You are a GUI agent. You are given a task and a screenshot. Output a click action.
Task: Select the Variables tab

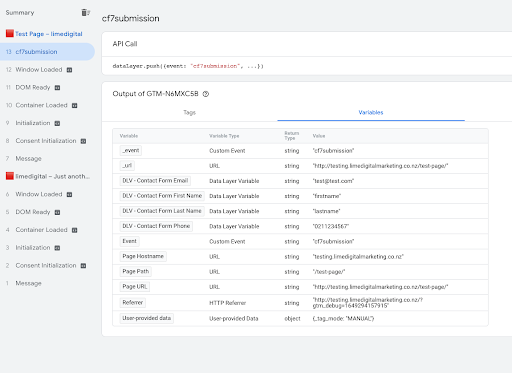point(371,113)
